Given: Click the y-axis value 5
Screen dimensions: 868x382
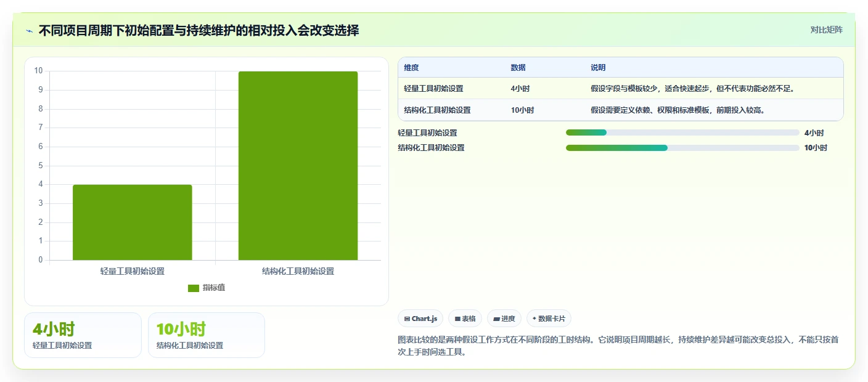Looking at the screenshot, I should [x=41, y=166].
